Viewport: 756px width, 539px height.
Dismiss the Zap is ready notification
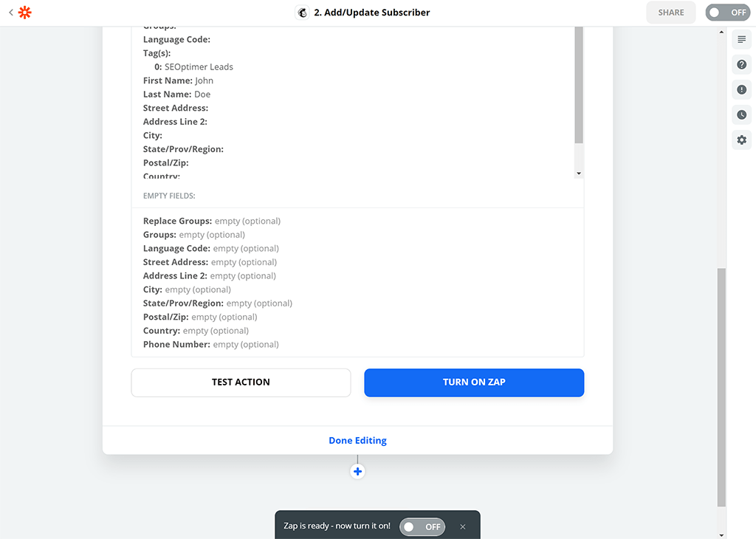[x=463, y=526]
